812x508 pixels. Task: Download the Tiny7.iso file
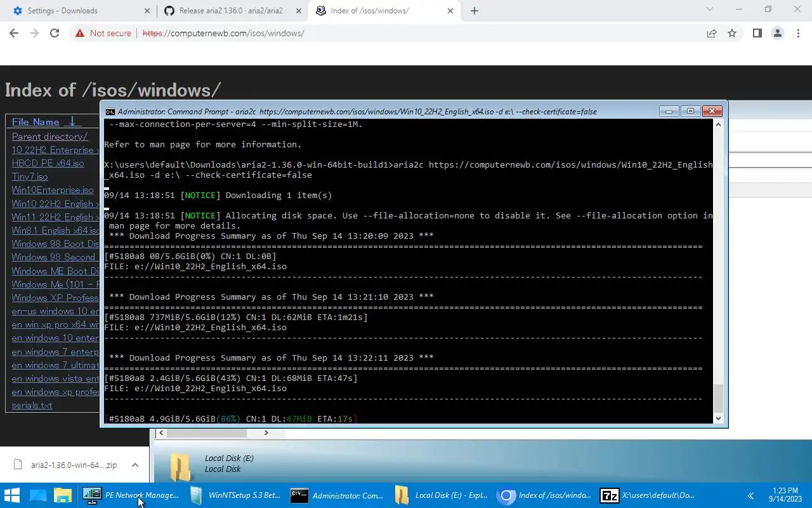pyautogui.click(x=30, y=177)
